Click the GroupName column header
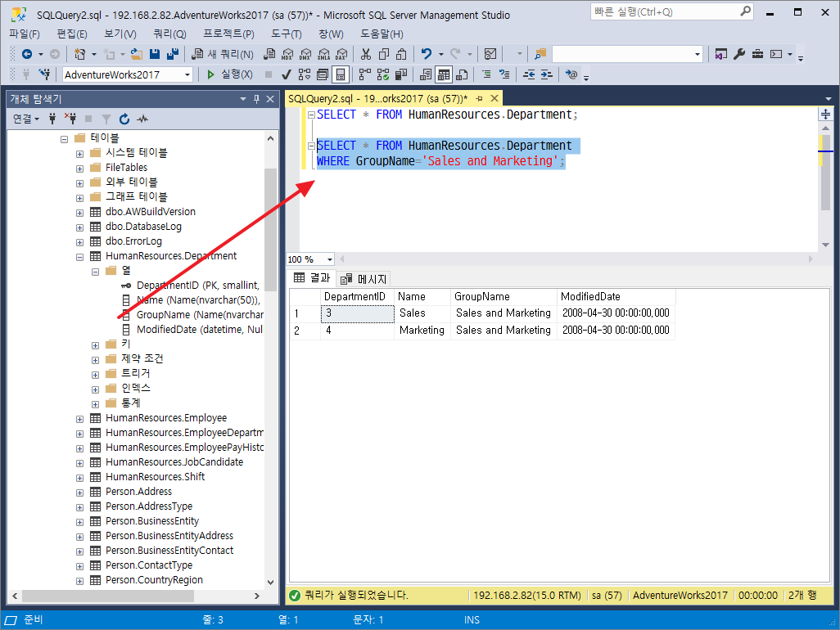The width and height of the screenshot is (840, 630). (504, 296)
